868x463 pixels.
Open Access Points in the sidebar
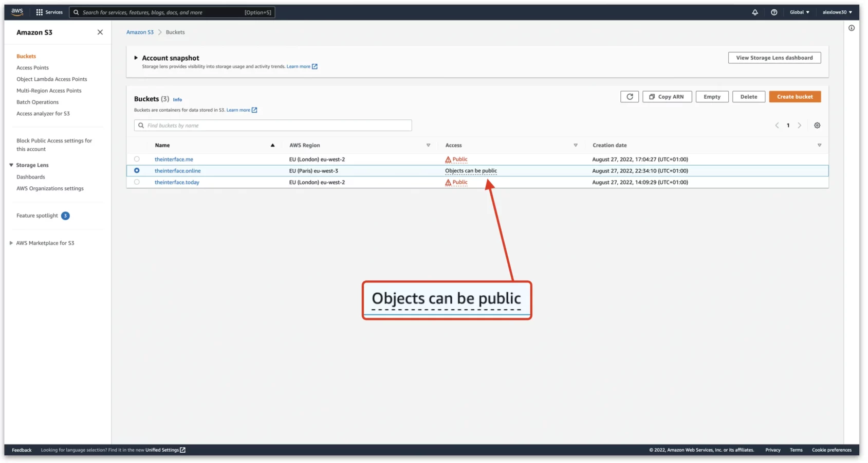[x=32, y=67]
